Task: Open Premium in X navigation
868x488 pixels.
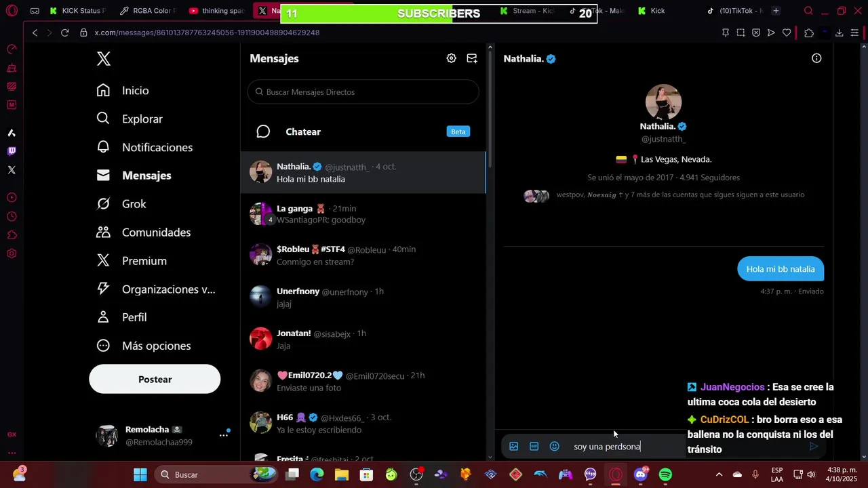Action: 132,261
